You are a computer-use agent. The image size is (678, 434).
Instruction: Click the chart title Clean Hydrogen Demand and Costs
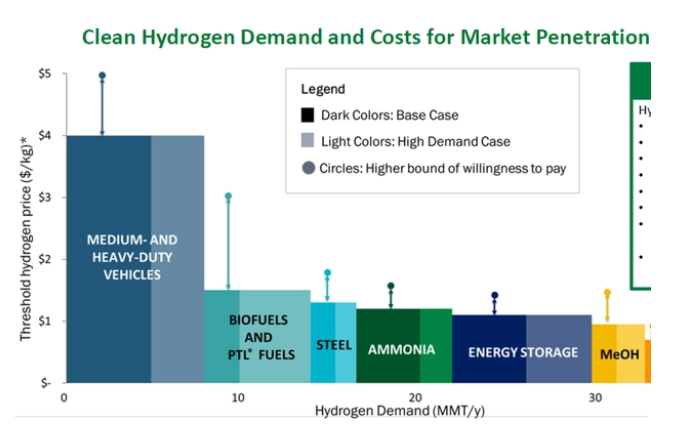click(365, 38)
